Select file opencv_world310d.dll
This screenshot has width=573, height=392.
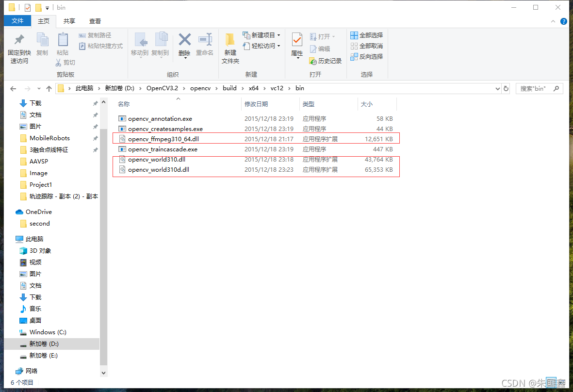coord(159,170)
